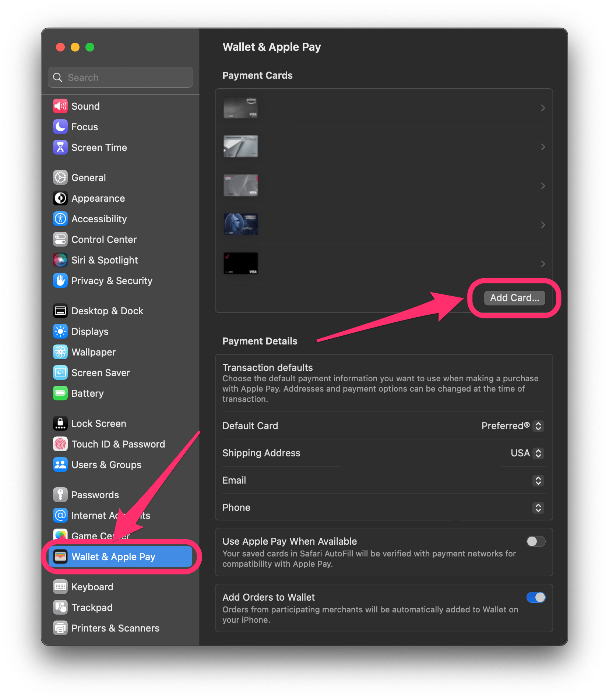Select the silver SkyMiles card thumbnail

click(x=241, y=146)
